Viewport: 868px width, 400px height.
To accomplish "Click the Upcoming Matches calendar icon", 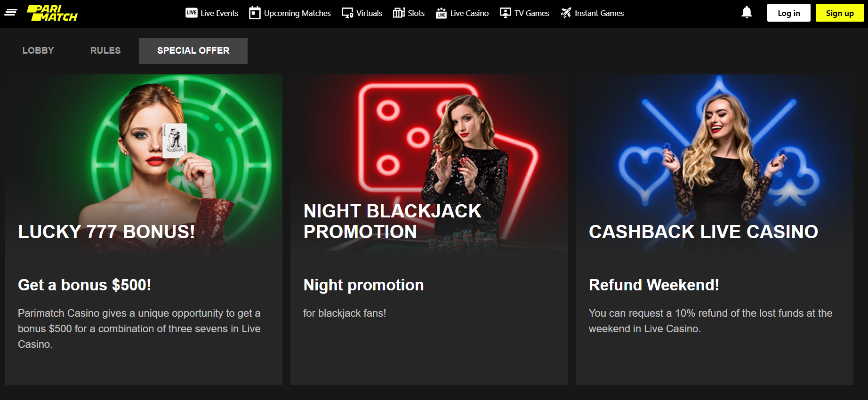I will click(x=255, y=13).
